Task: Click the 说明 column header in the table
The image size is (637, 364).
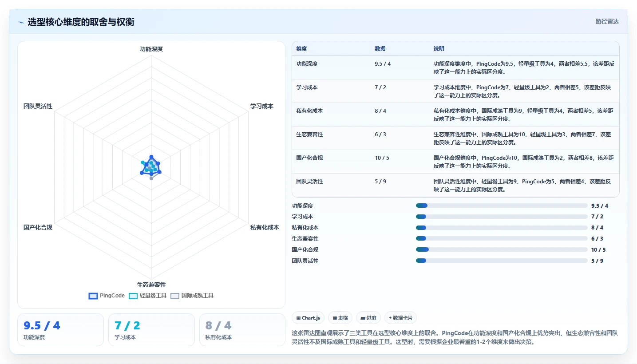Action: (x=439, y=49)
